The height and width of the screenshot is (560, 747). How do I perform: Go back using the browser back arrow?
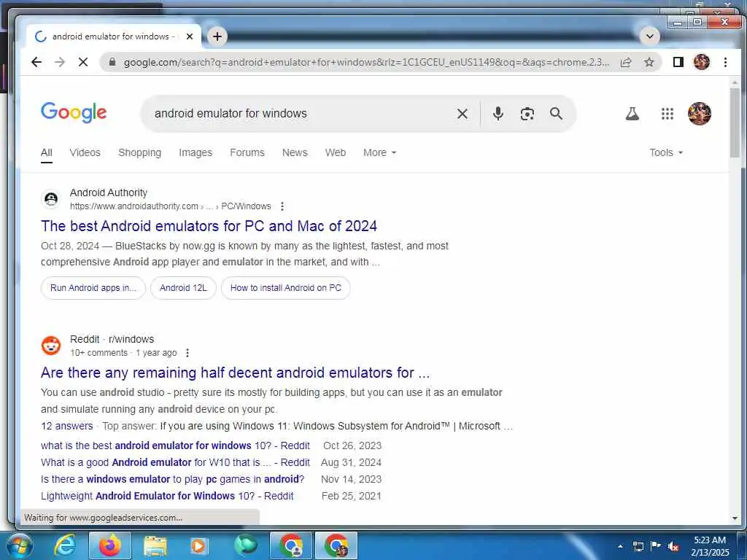click(x=36, y=62)
